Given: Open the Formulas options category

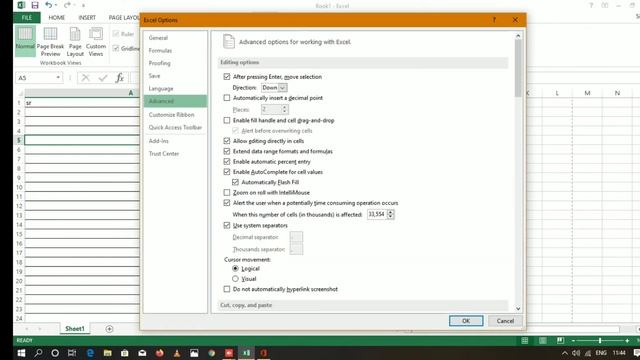Looking at the screenshot, I should click(160, 50).
